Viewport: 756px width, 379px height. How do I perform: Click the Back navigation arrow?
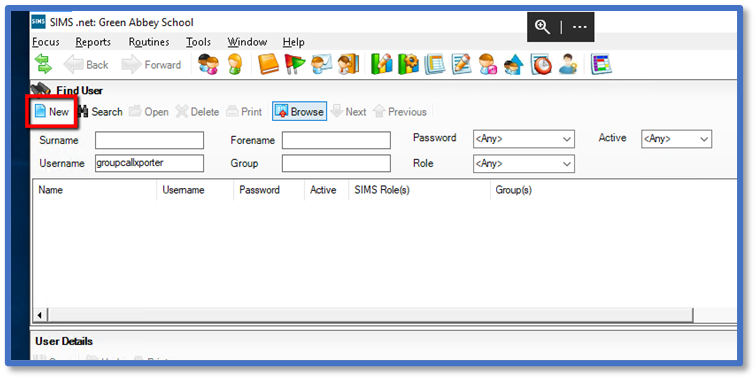[86, 65]
